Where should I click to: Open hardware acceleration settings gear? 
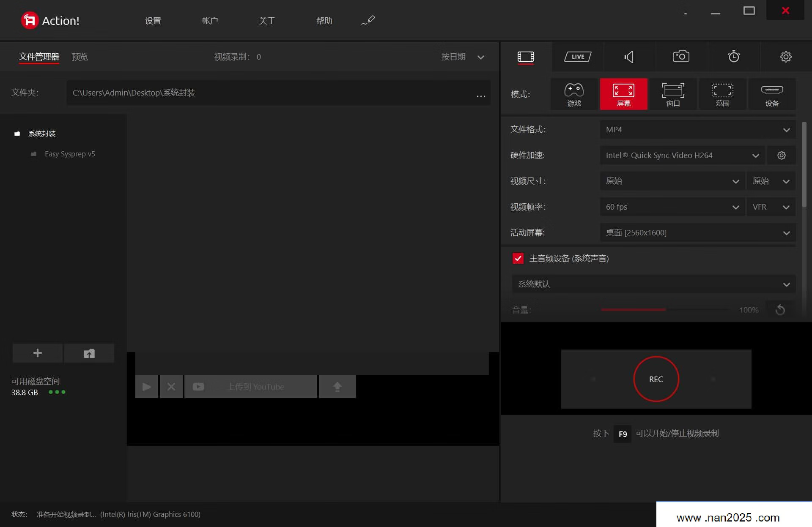782,156
